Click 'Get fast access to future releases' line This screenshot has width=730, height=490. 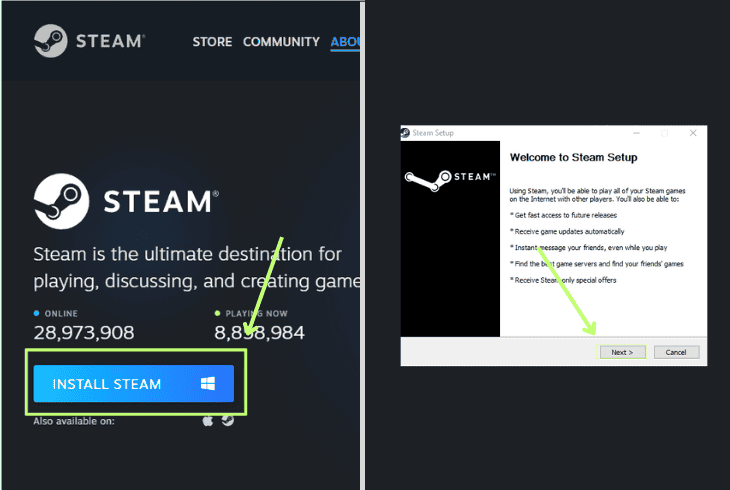tap(563, 215)
